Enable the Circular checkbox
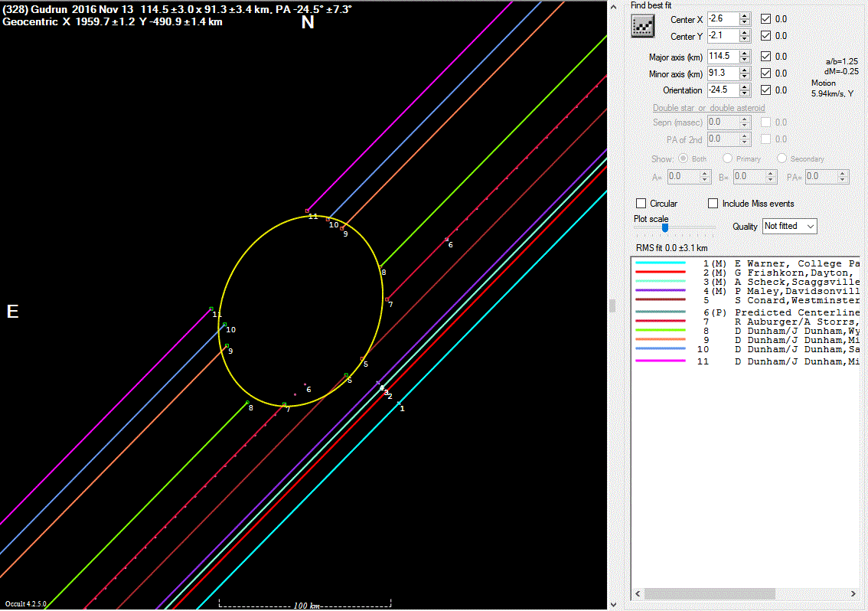868x611 pixels. (x=641, y=204)
